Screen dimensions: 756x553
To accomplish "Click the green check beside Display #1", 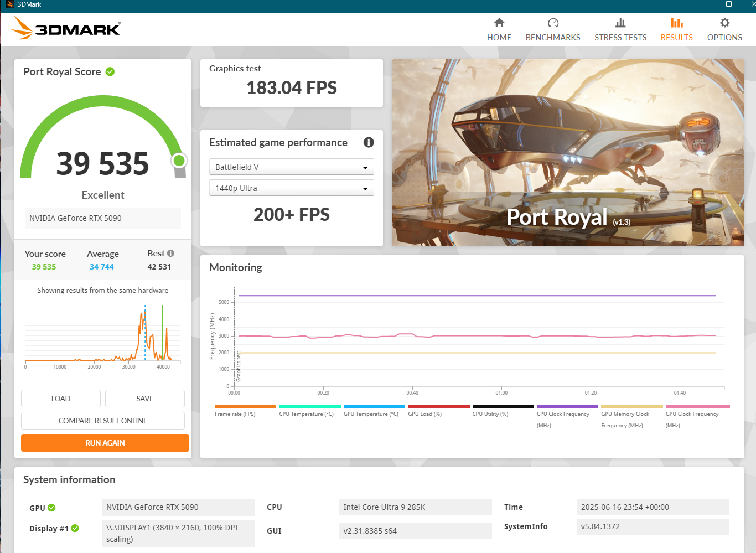I will click(75, 528).
